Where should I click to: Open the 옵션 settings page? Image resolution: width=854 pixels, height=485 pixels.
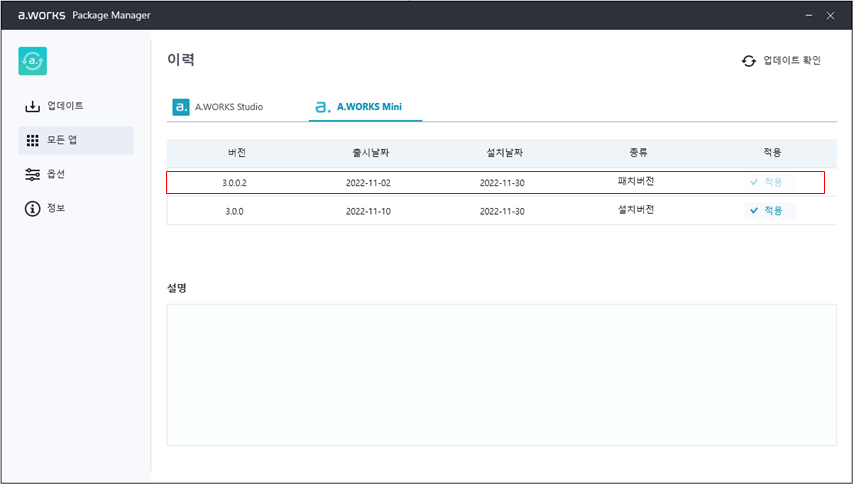[76, 174]
